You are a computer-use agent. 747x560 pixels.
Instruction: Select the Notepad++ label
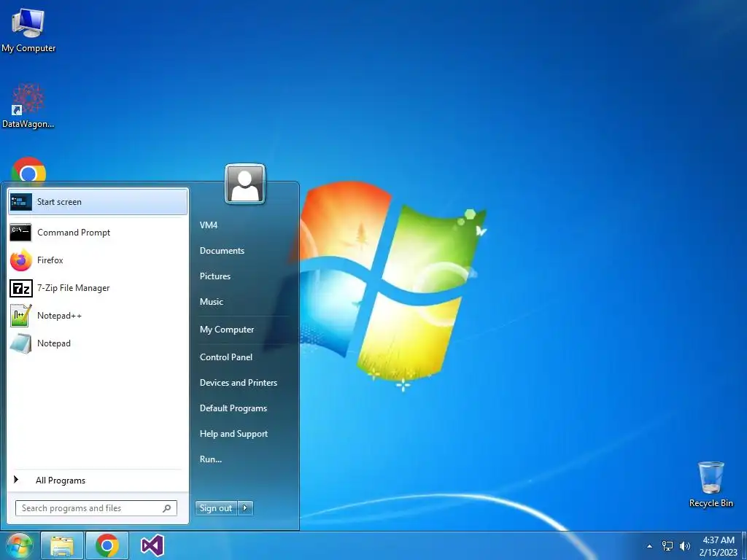tap(60, 315)
